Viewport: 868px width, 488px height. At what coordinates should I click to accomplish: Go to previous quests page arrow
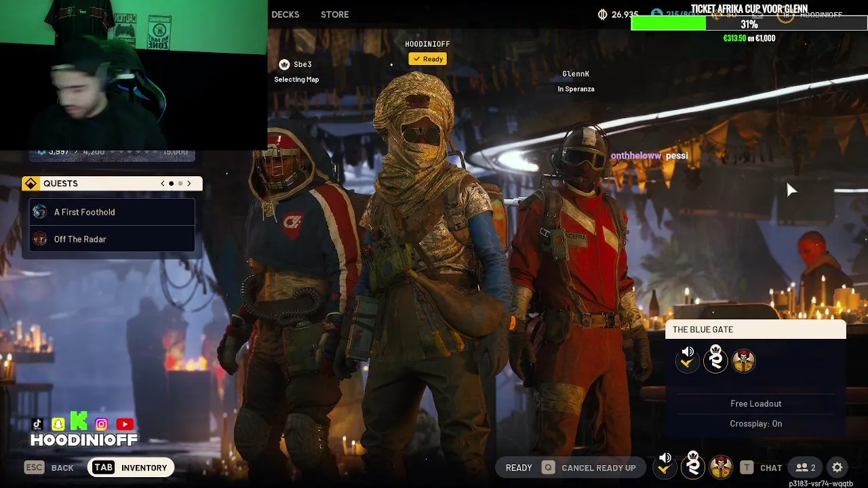click(163, 184)
